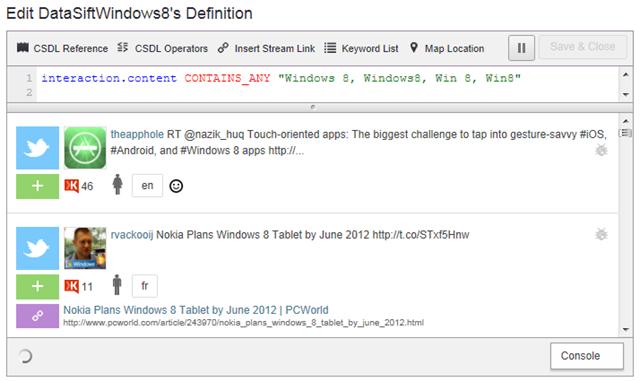
Task: Click the purple link icon
Action: pos(38,316)
